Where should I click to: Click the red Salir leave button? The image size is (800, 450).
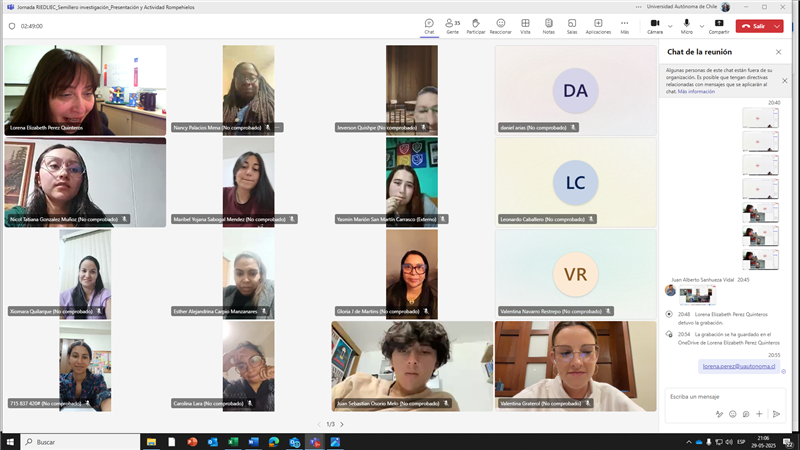click(x=754, y=26)
